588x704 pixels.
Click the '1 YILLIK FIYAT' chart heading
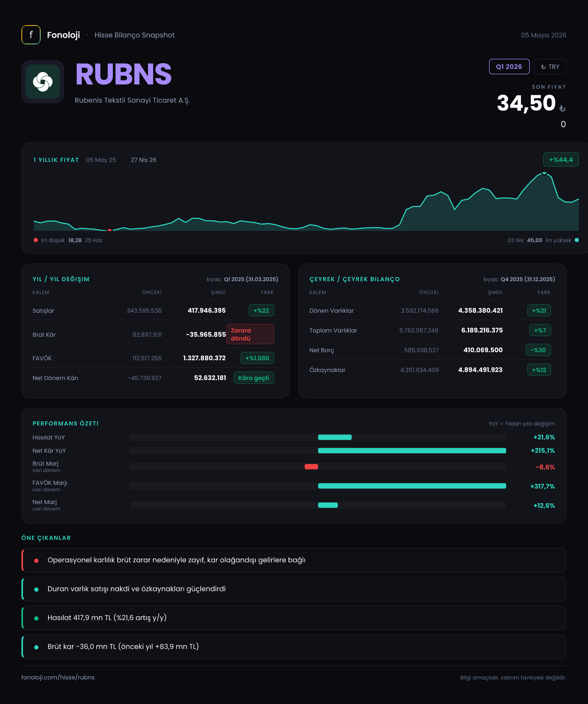click(x=56, y=160)
